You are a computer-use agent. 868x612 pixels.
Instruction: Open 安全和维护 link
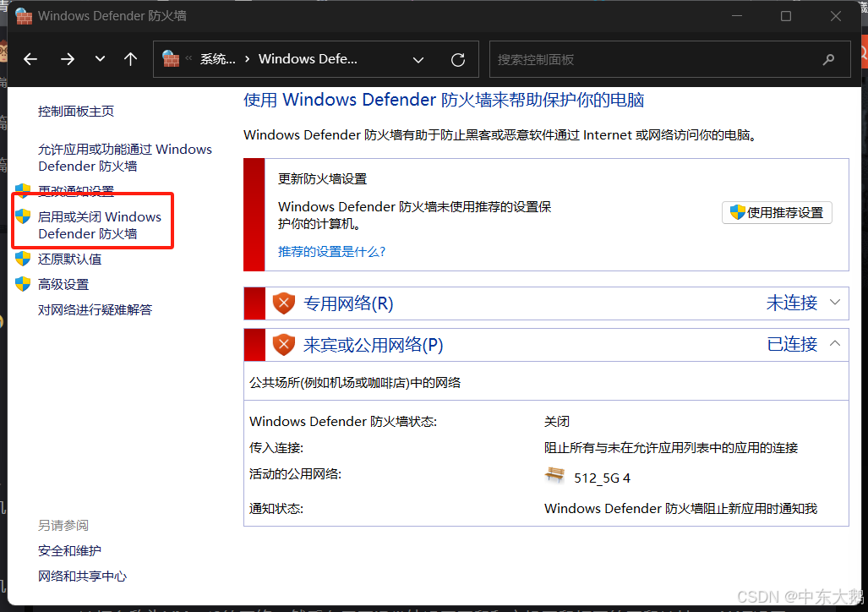point(70,551)
